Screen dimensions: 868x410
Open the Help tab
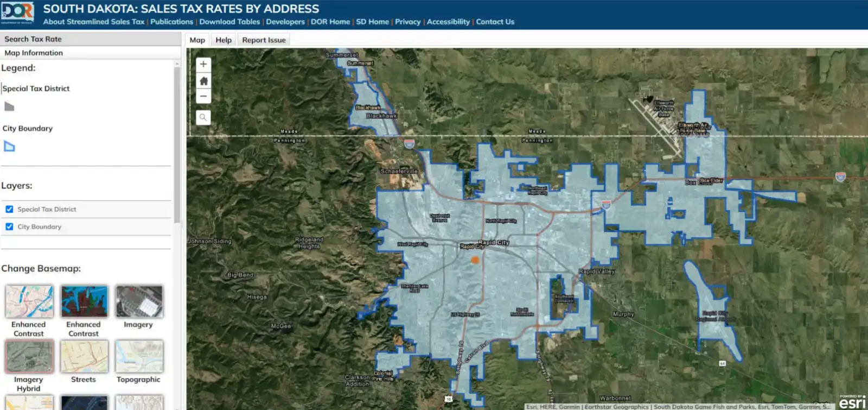[x=224, y=40]
